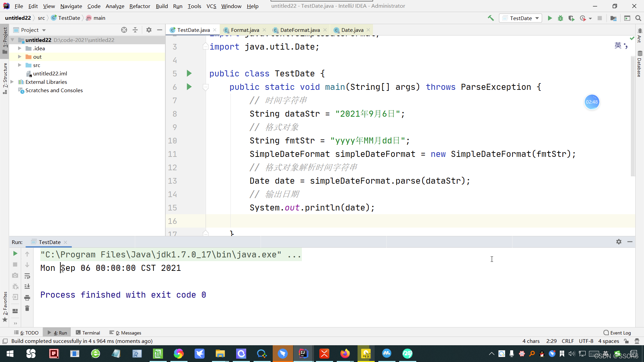This screenshot has width=644, height=362.
Task: Expand the src folder
Action: pos(20,65)
